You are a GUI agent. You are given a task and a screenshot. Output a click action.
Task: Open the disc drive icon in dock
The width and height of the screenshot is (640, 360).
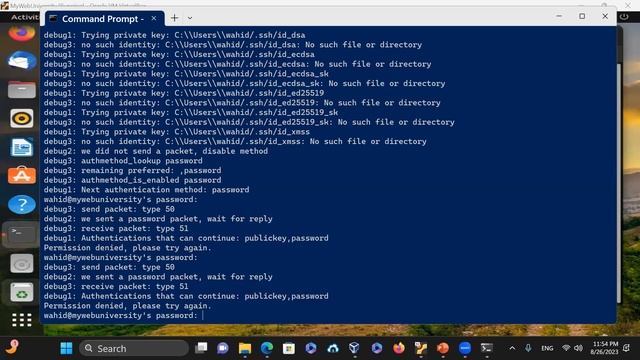coord(22,264)
